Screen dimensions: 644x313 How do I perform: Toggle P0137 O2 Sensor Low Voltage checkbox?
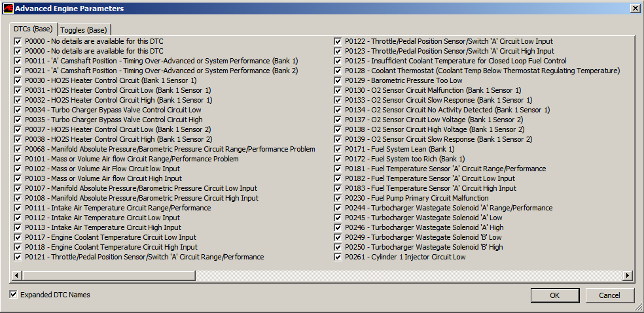coord(338,120)
